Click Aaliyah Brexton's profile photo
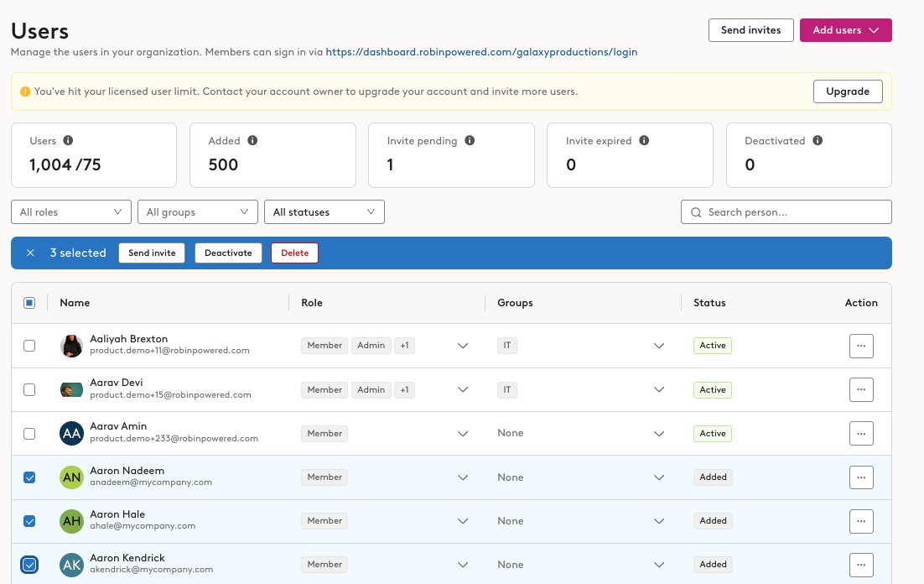 click(x=72, y=346)
